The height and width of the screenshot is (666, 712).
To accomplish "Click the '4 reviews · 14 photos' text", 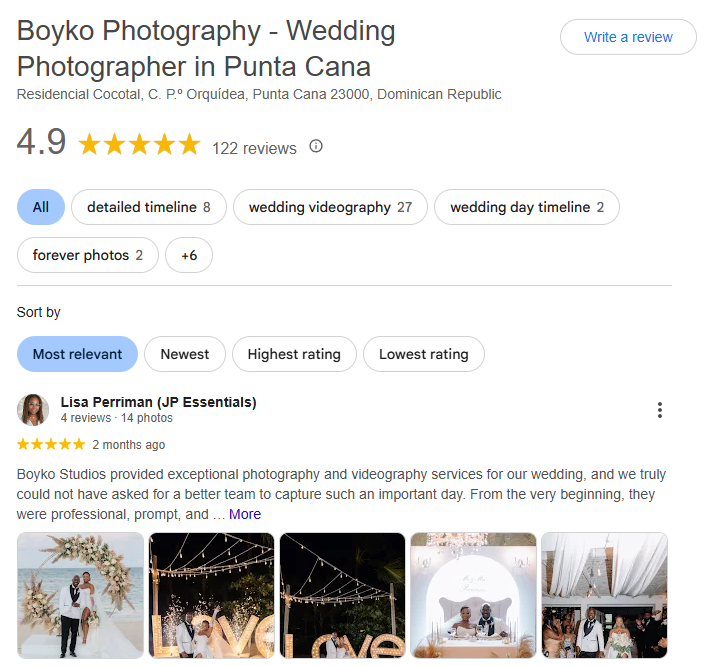I will tap(117, 418).
